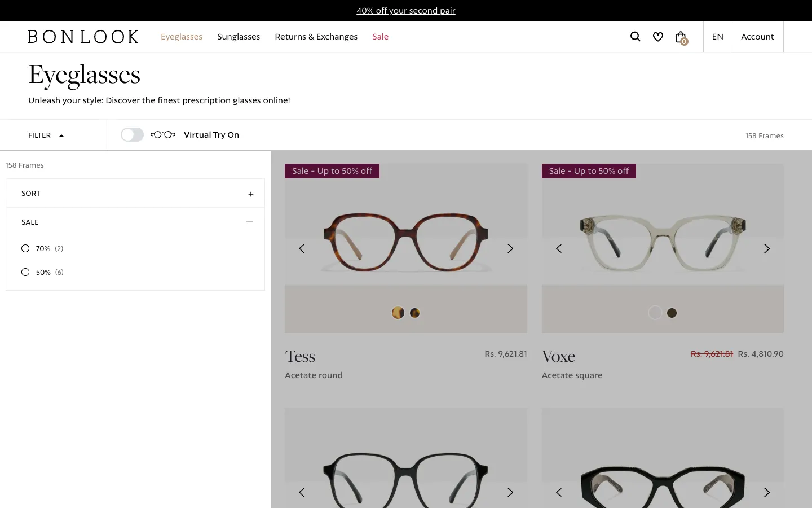
Task: Collapse the SALE section
Action: coord(135,222)
